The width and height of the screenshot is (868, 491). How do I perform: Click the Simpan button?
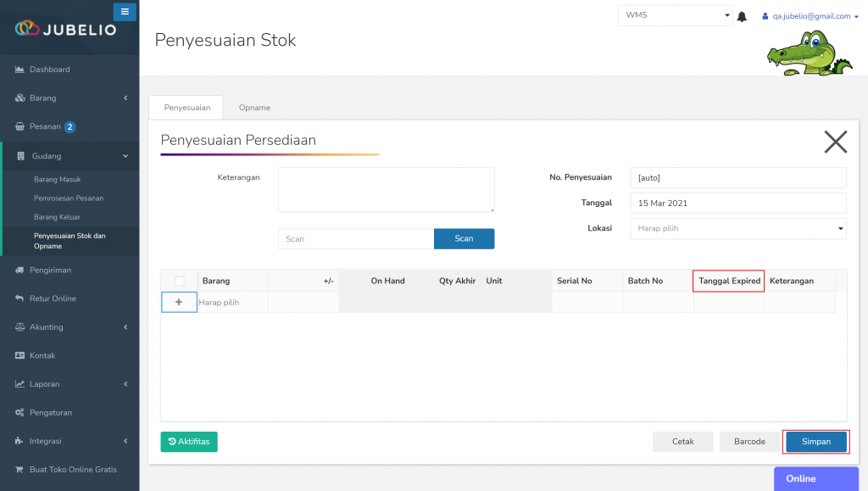click(x=816, y=442)
